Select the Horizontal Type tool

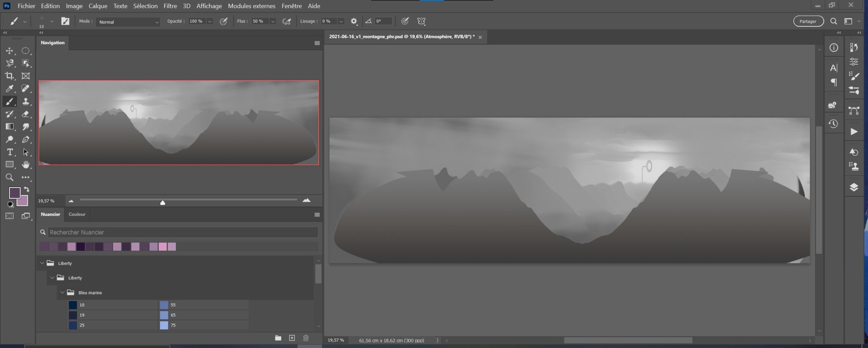click(x=9, y=152)
